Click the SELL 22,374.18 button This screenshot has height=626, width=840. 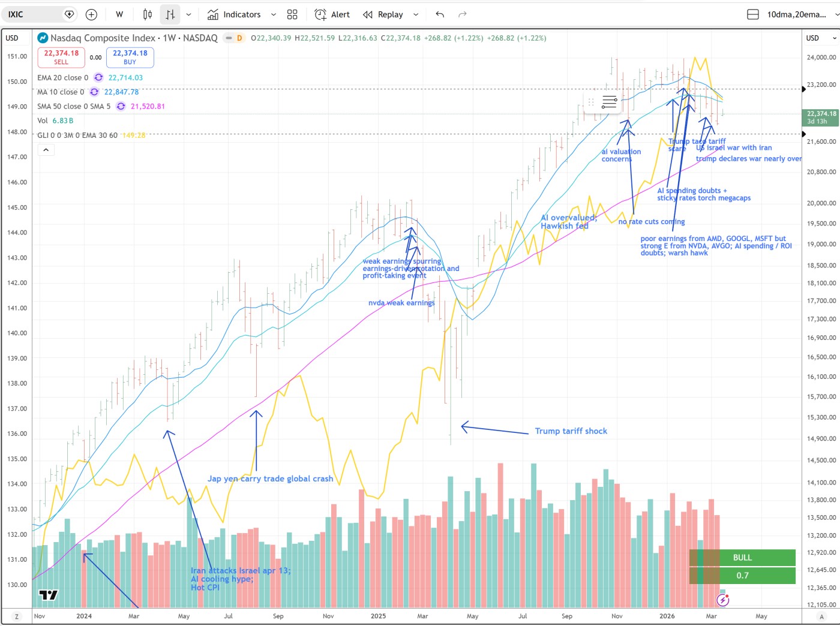click(x=61, y=57)
